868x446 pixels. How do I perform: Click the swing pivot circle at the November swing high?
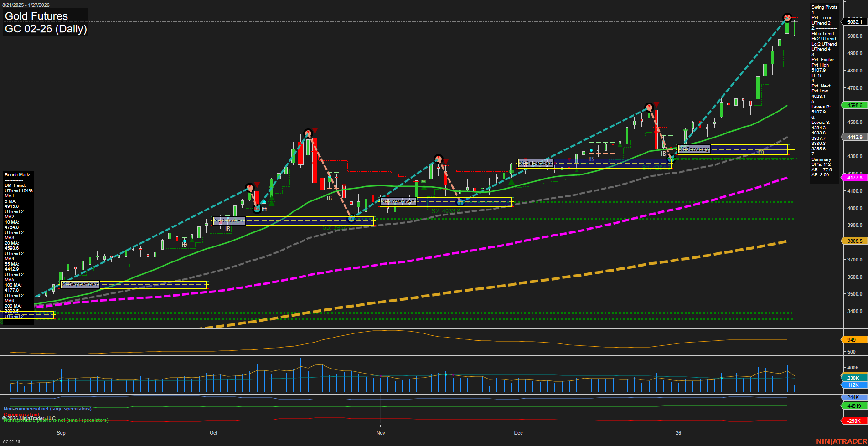pos(438,159)
